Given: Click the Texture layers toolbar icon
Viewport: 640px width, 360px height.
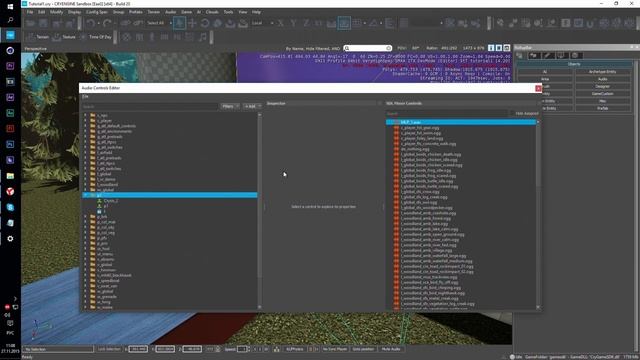Looking at the screenshot, I should (64, 37).
